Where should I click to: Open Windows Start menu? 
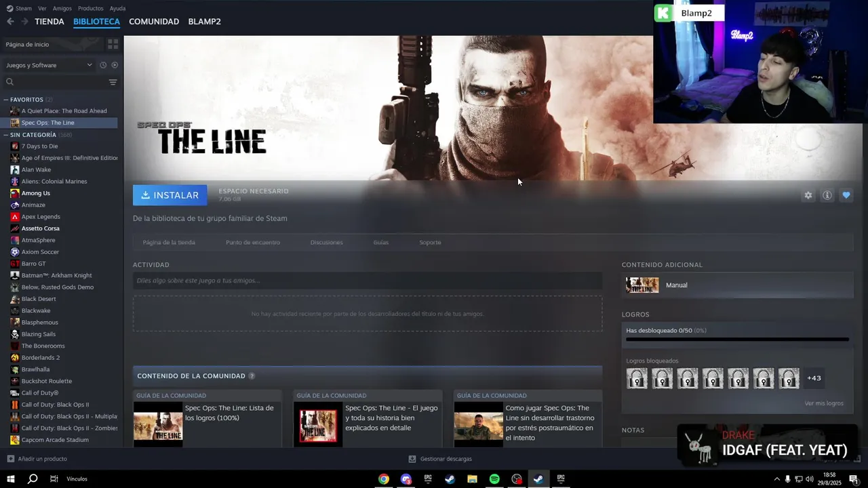(x=11, y=479)
